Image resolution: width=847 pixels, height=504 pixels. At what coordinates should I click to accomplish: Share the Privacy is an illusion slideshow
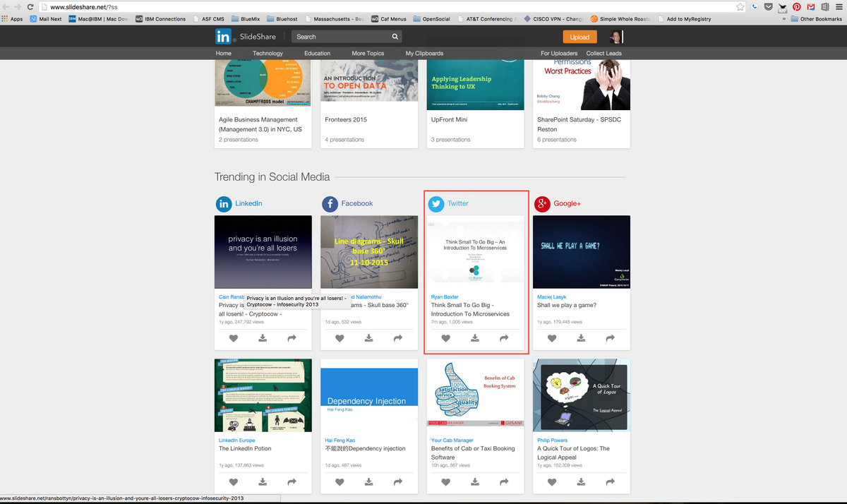292,338
